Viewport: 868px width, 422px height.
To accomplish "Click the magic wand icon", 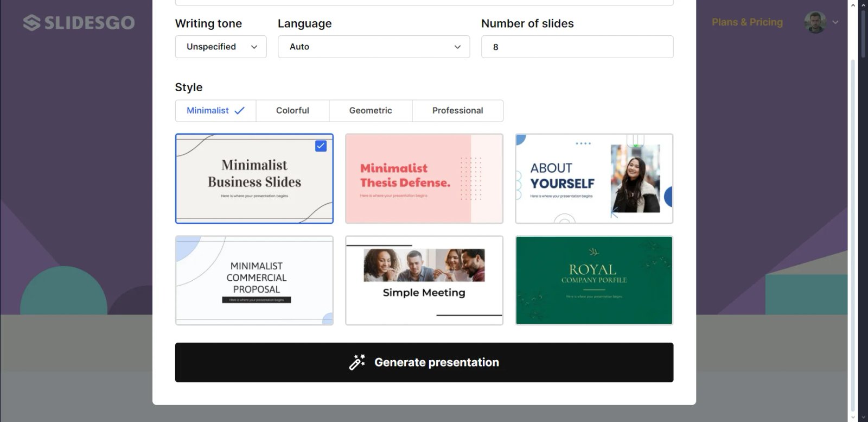I will (x=357, y=362).
